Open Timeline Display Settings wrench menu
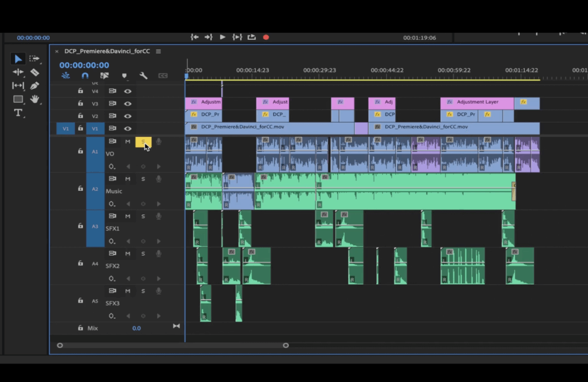This screenshot has height=382, width=588. point(143,76)
